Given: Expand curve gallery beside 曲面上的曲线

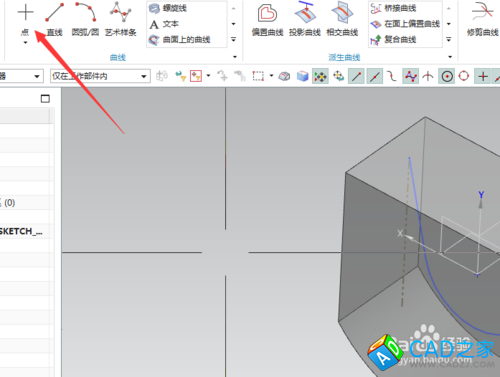Looking at the screenshot, I should tap(234, 39).
